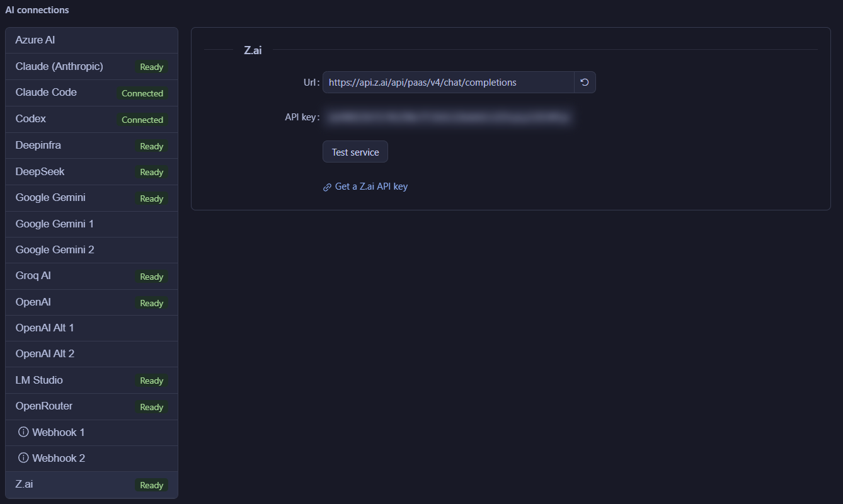Open the Webhook 1 connection
This screenshot has height=504, width=843.
pyautogui.click(x=91, y=432)
